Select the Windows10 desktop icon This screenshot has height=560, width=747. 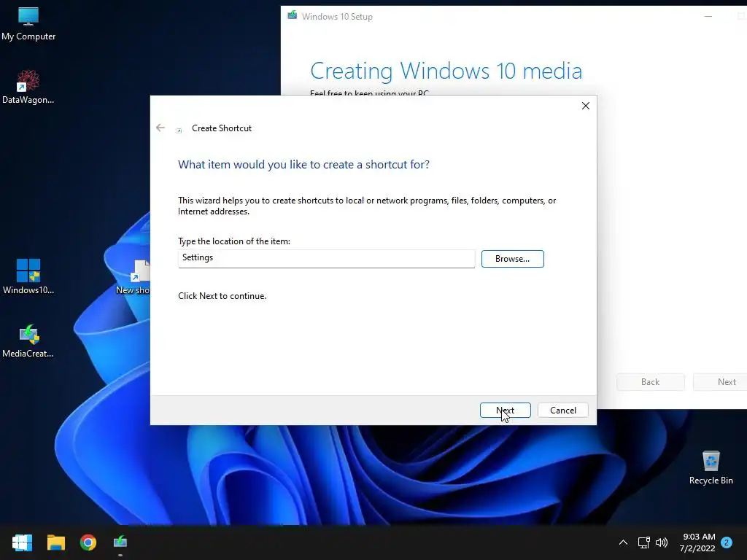[28, 276]
